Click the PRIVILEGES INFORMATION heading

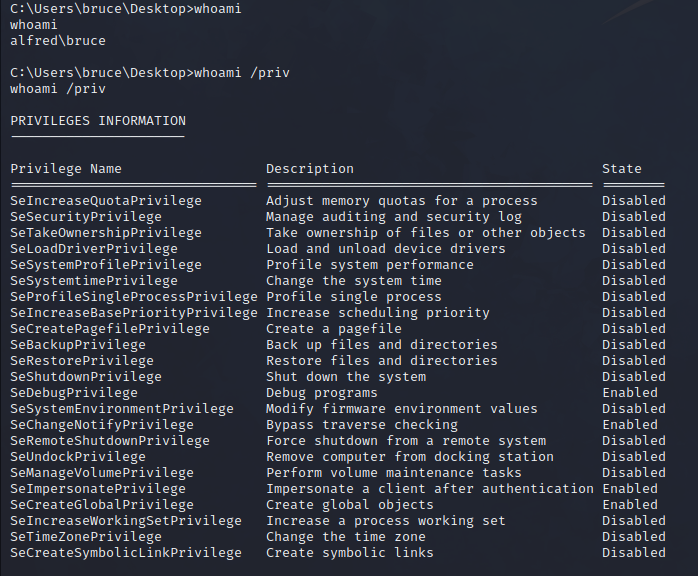coord(98,121)
